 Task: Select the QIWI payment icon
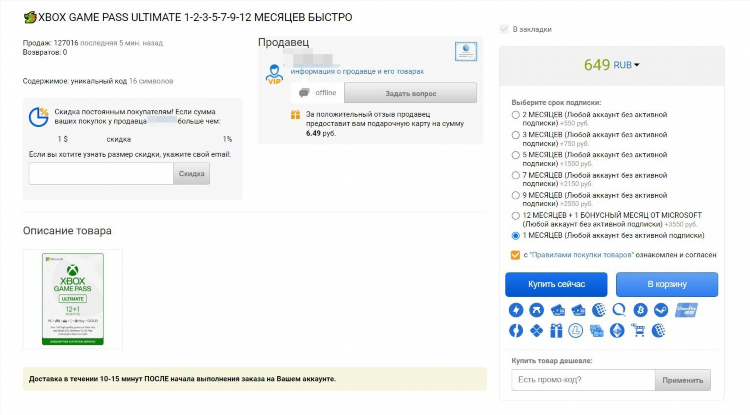[x=619, y=310]
